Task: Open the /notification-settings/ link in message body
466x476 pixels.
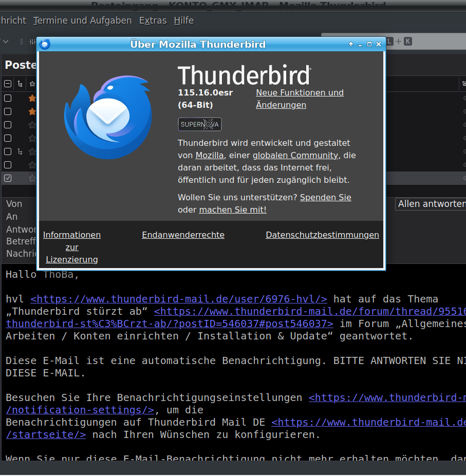Action: 80,410
